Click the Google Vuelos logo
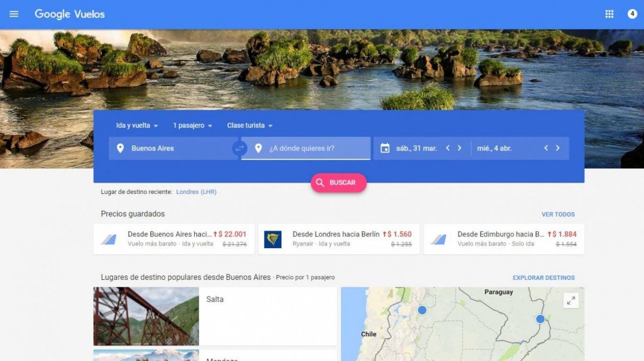This screenshot has height=361, width=644. tap(70, 15)
